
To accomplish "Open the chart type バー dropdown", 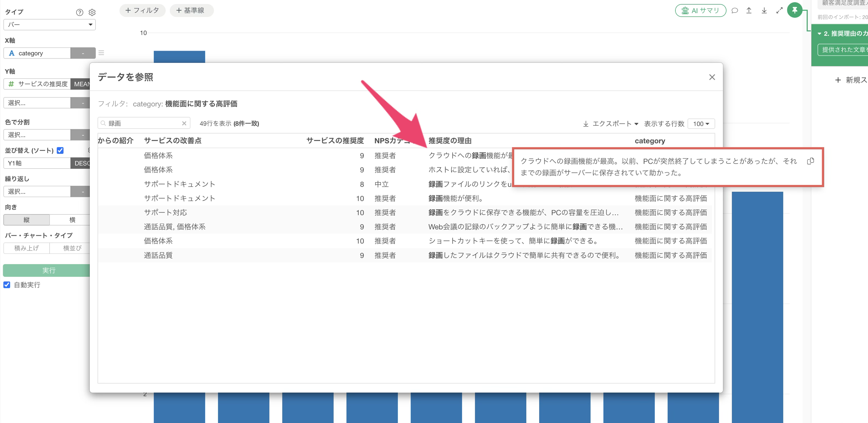I will [x=50, y=25].
